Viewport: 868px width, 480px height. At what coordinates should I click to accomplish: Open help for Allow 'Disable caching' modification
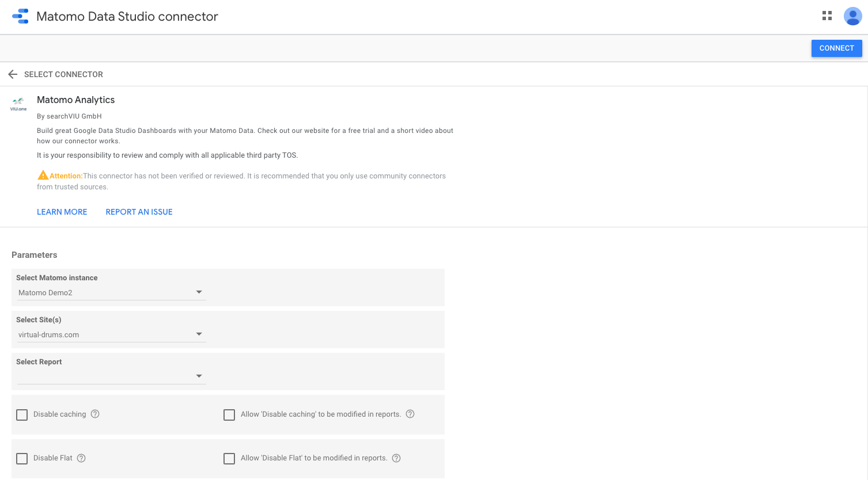pos(410,414)
